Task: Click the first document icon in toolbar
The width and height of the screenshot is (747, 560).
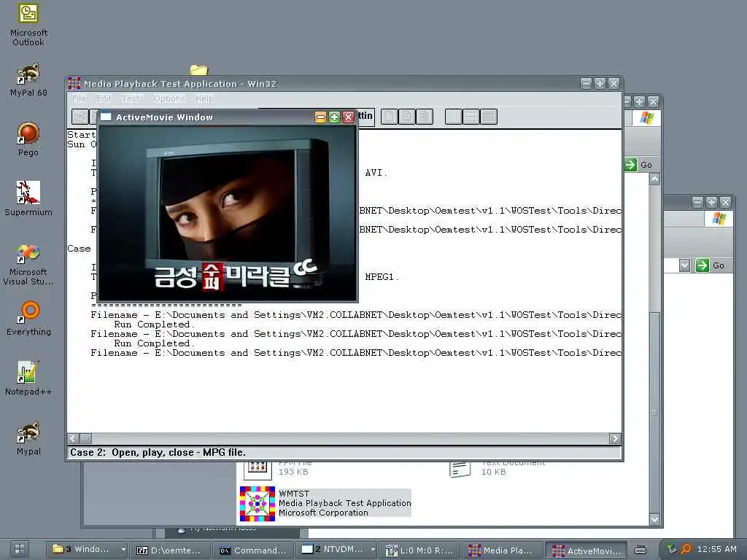Action: pyautogui.click(x=390, y=117)
